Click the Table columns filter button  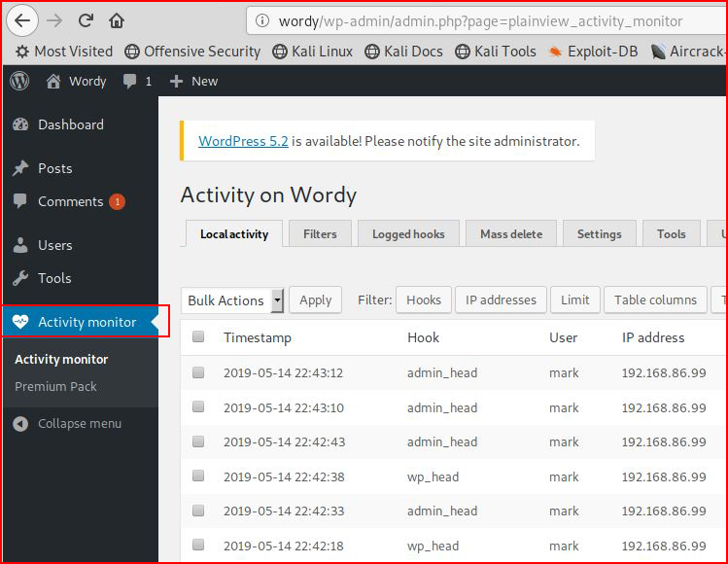point(655,300)
